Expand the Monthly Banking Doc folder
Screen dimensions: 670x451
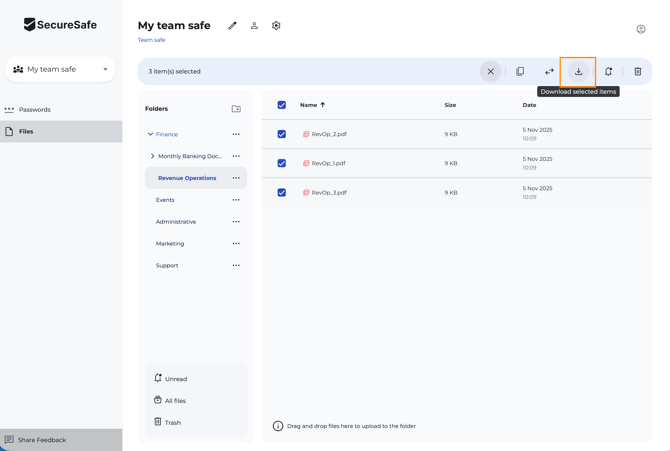pos(152,156)
